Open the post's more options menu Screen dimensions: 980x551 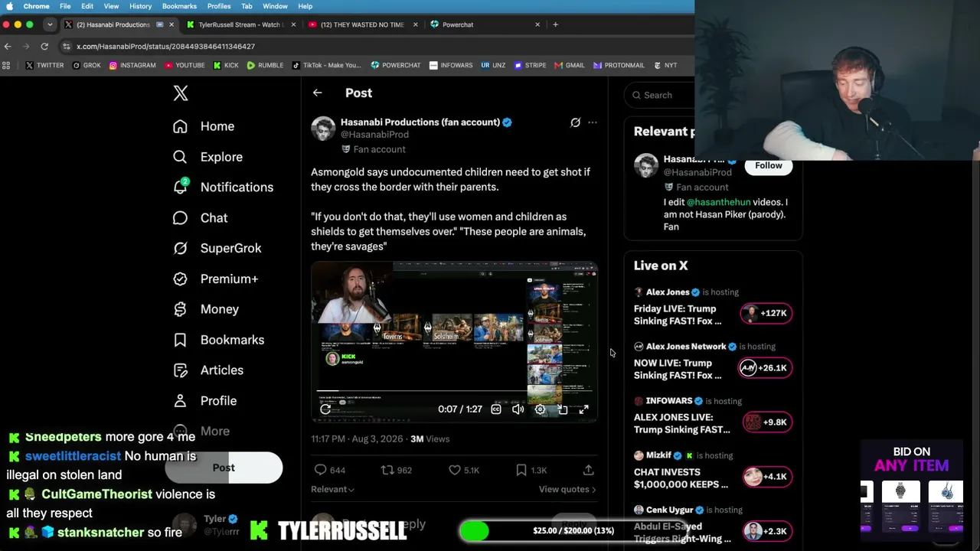pos(593,122)
